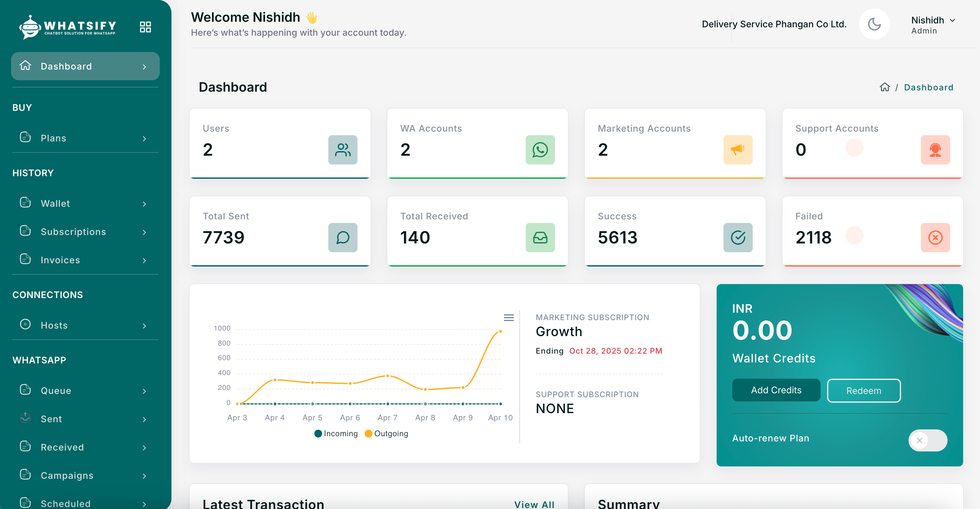
Task: Open the chart hamburger menu
Action: (x=509, y=318)
